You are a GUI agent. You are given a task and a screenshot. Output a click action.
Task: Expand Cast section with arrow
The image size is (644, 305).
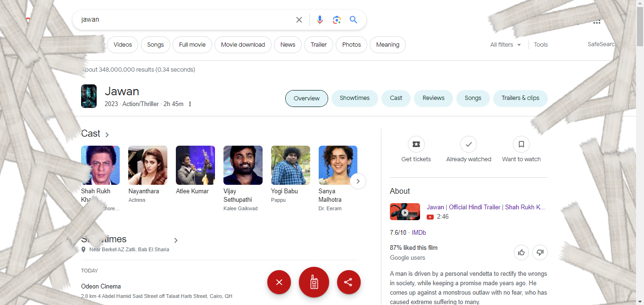click(x=107, y=135)
